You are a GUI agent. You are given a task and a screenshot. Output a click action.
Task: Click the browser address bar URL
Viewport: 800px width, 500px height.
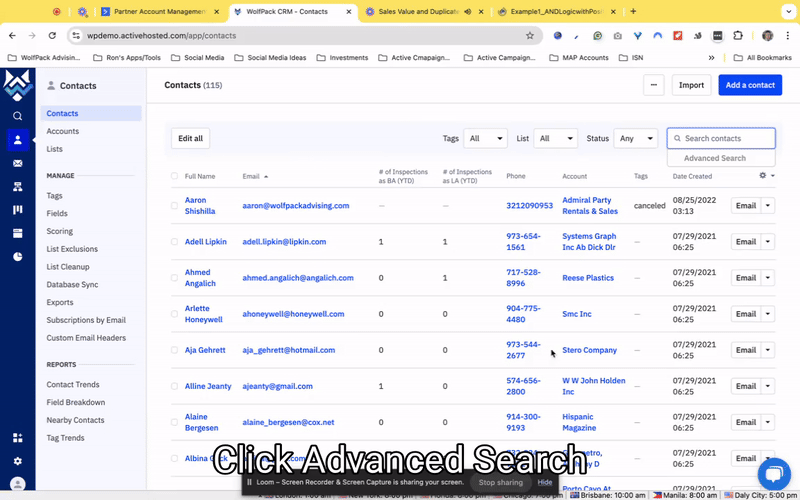[161, 36]
